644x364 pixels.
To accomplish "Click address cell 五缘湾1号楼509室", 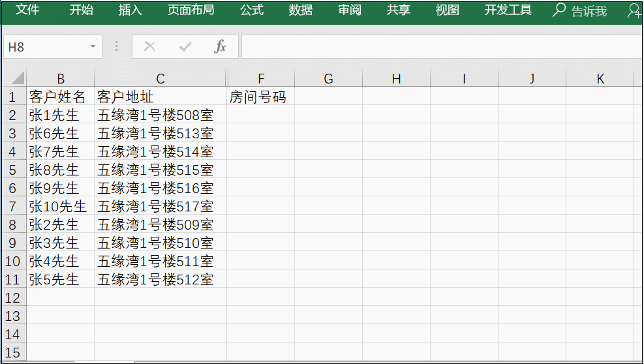I will (x=160, y=224).
